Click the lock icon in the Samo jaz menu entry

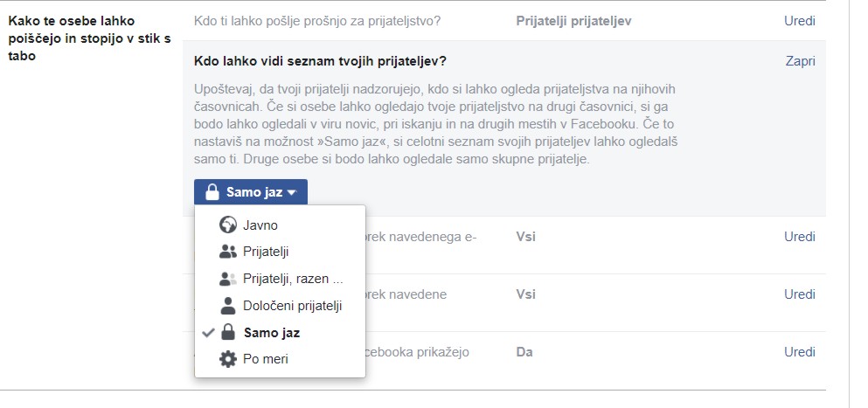pyautogui.click(x=228, y=333)
